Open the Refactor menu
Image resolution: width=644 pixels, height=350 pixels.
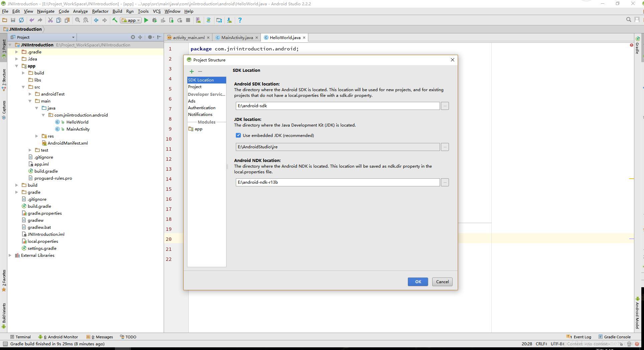point(100,11)
